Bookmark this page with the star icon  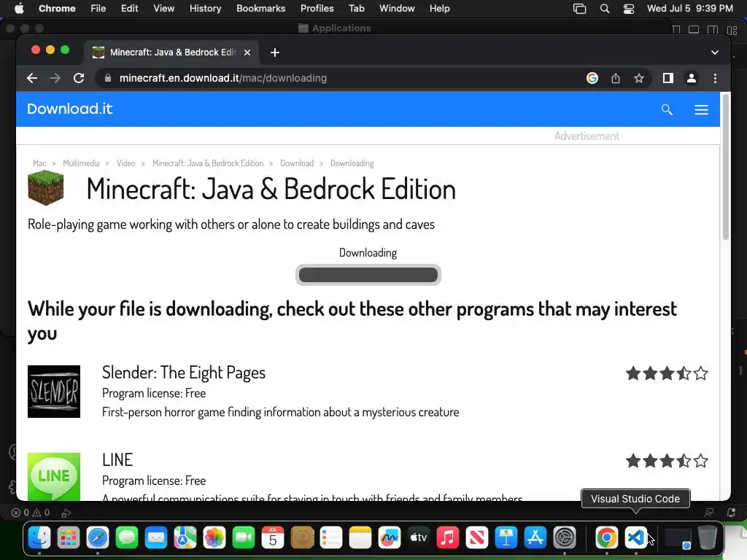(x=639, y=78)
